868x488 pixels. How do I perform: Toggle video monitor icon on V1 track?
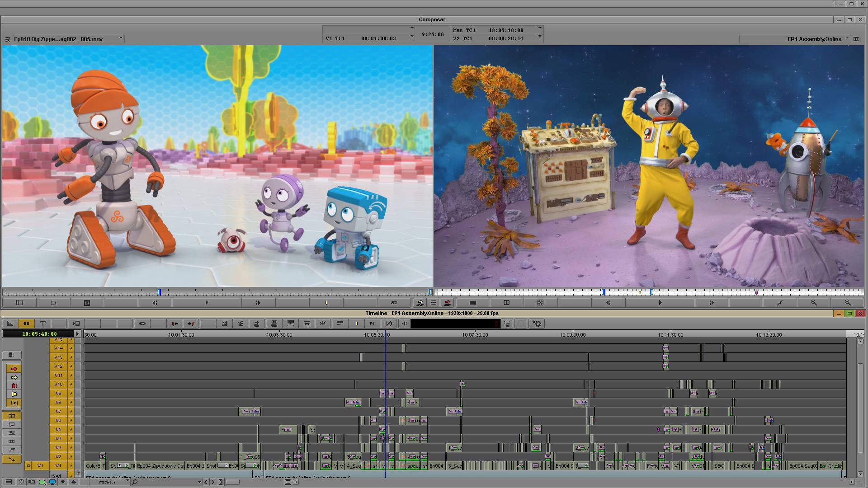pyautogui.click(x=28, y=465)
